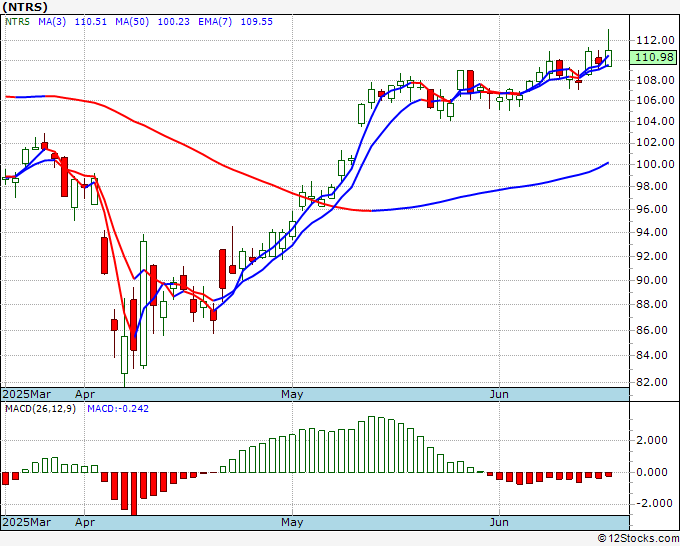Click the lowest red MACD bar in April

coord(134,494)
